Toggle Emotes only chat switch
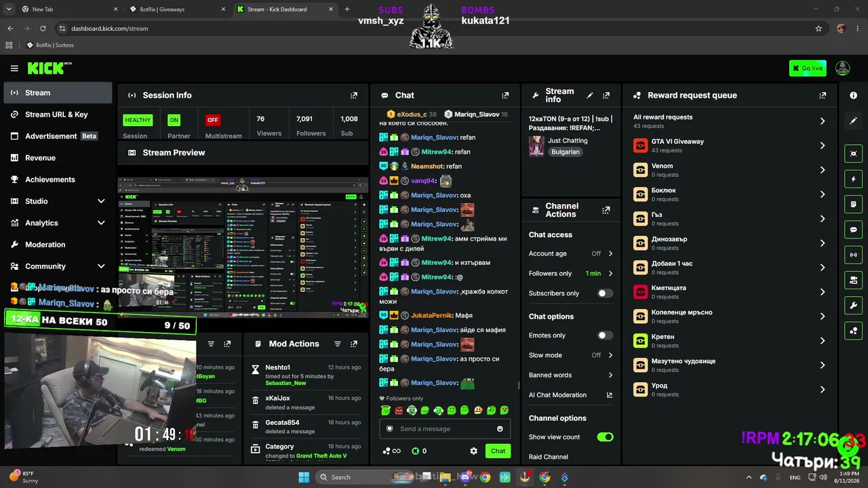This screenshot has width=868, height=488. point(605,335)
